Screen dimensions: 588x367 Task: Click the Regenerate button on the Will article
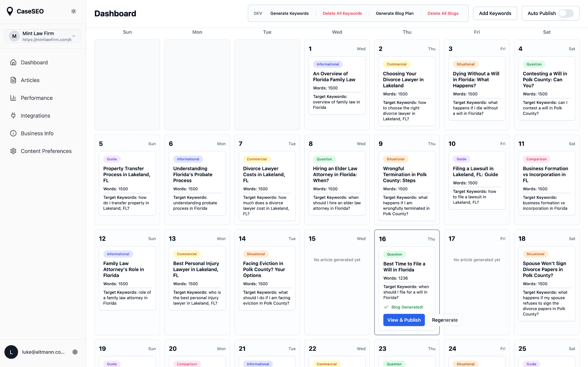coord(444,320)
